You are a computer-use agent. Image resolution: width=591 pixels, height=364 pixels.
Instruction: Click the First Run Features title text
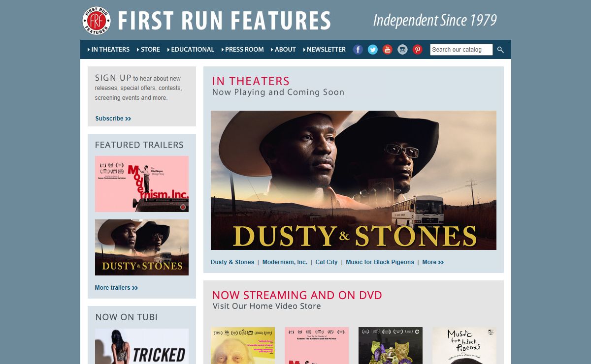coord(224,21)
